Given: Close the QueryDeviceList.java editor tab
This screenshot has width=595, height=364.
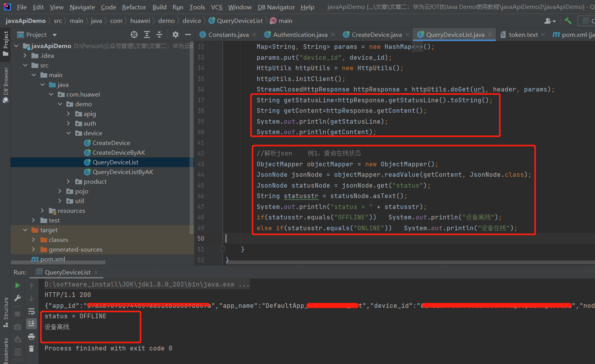Looking at the screenshot, I should [x=490, y=35].
